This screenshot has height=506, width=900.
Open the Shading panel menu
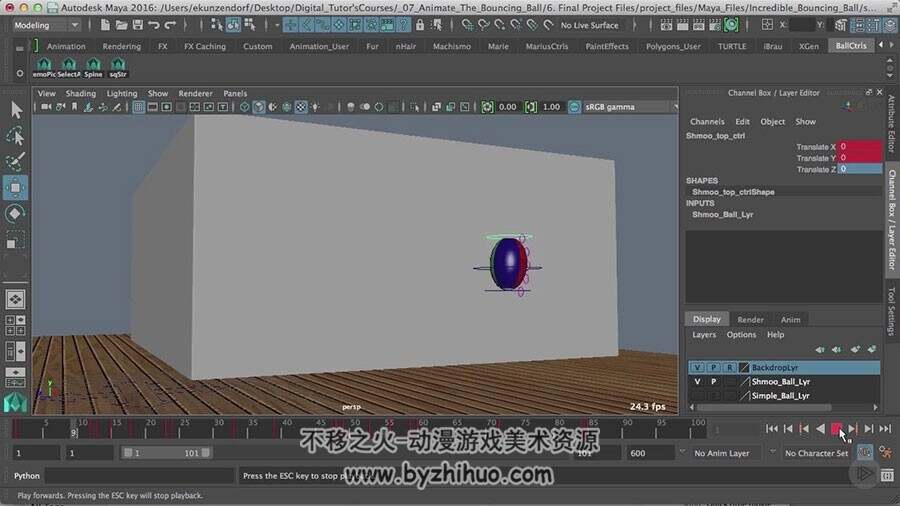click(80, 93)
